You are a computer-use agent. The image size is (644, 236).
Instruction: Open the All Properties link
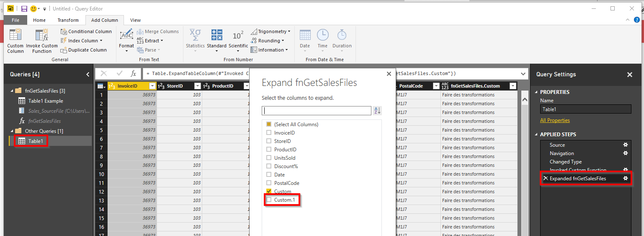pyautogui.click(x=555, y=120)
